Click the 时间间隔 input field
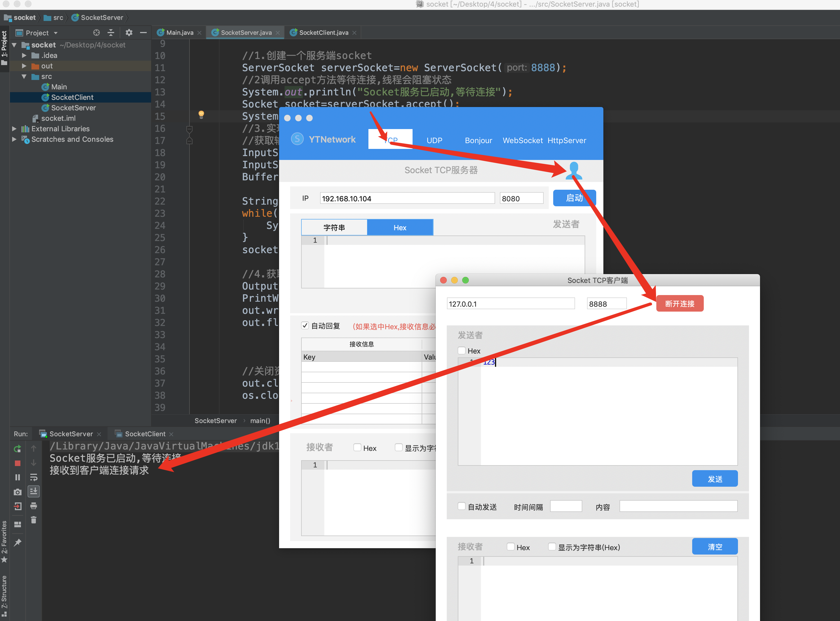840x621 pixels. (566, 506)
